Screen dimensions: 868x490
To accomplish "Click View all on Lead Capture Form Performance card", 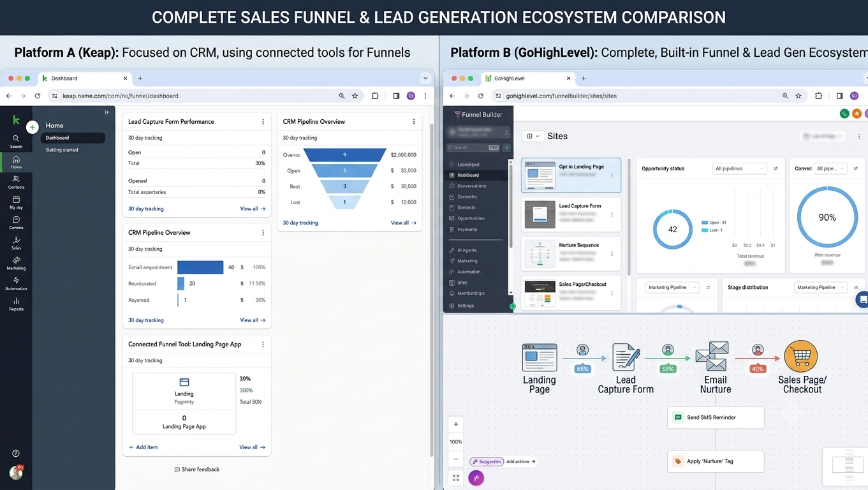I will point(253,209).
